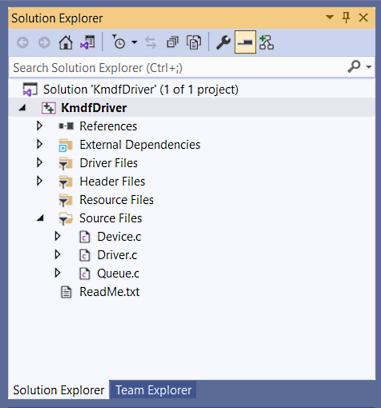This screenshot has width=381, height=408.
Task: Select External Dependencies folder
Action: [x=140, y=145]
